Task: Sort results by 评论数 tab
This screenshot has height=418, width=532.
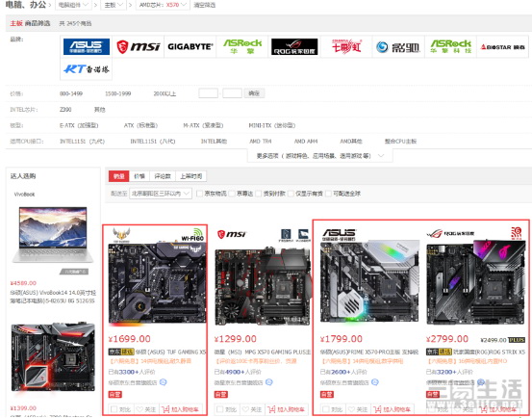Action: (x=163, y=176)
